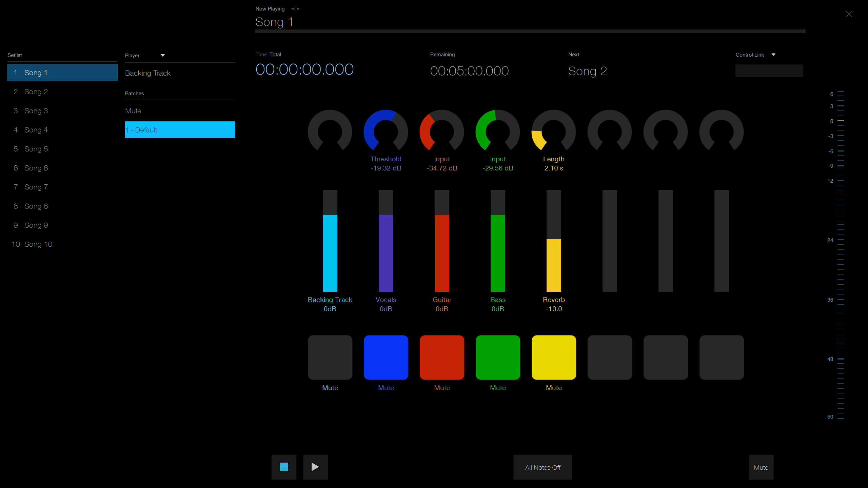This screenshot has width=868, height=488.
Task: Select the Mute patch entry
Action: [133, 111]
